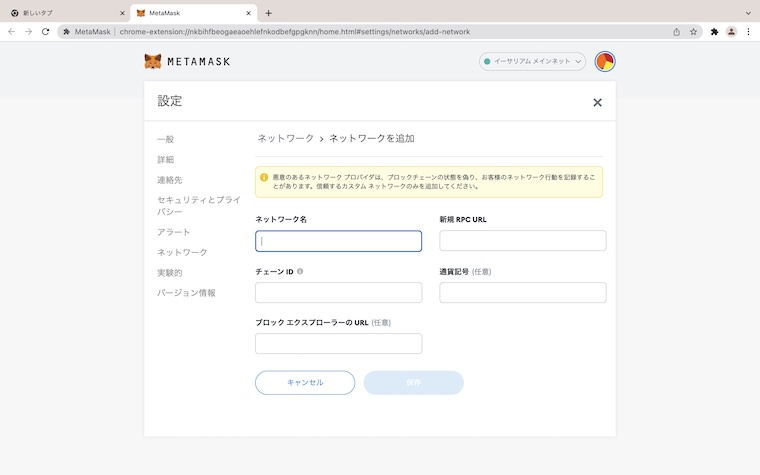Viewport: 760px width, 475px height.
Task: Open Chrome's three-dot menu
Action: [748, 31]
